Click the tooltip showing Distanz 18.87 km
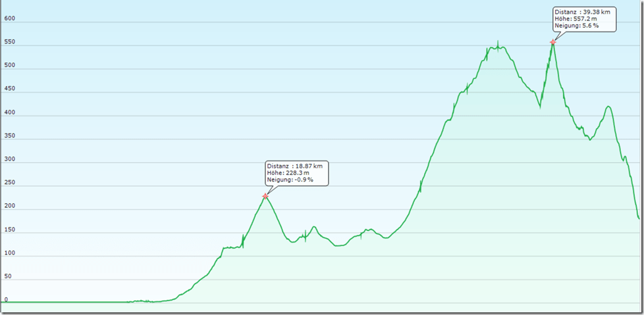Screen dimensions: 644x315 [296, 172]
